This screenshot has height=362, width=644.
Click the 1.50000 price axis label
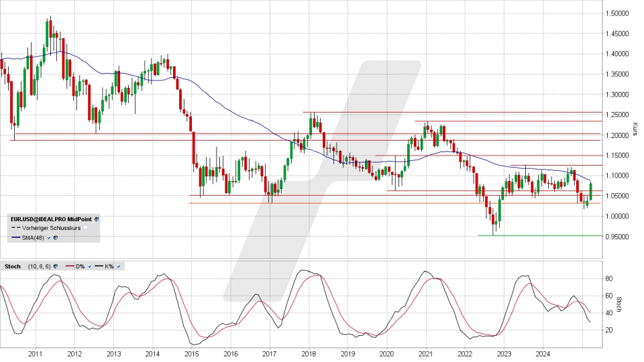pyautogui.click(x=617, y=13)
